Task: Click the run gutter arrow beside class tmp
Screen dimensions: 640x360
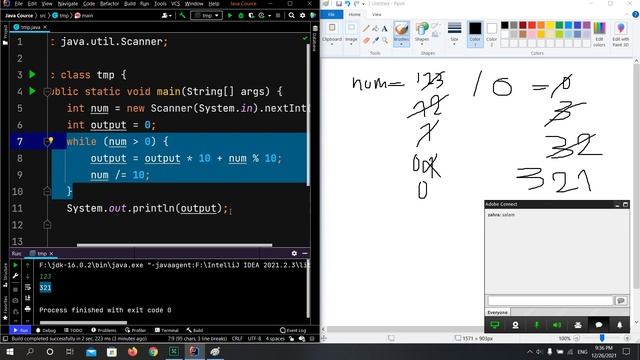Action: [33, 75]
